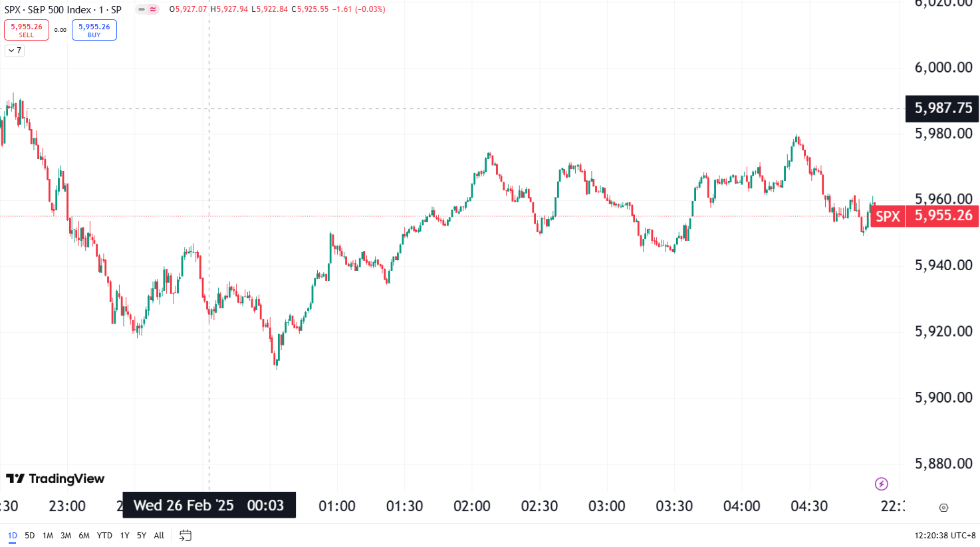The image size is (980, 547).
Task: Click the purple lightning bolt icon
Action: (881, 484)
